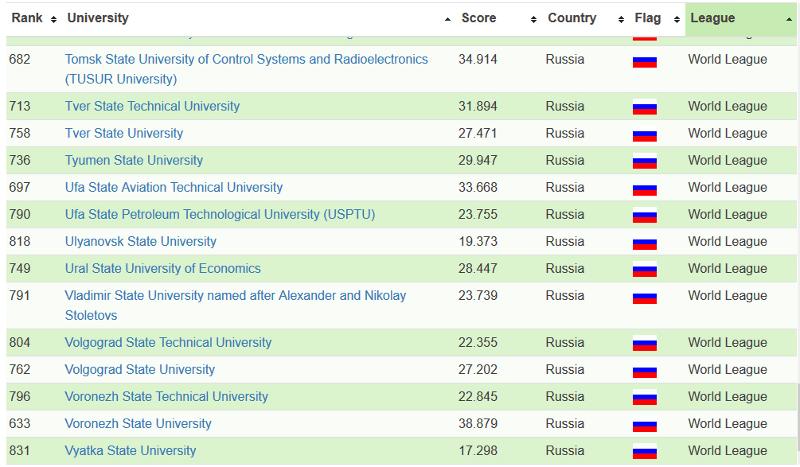The height and width of the screenshot is (467, 800).
Task: Open the Vladimir State University link
Action: pyautogui.click(x=235, y=296)
